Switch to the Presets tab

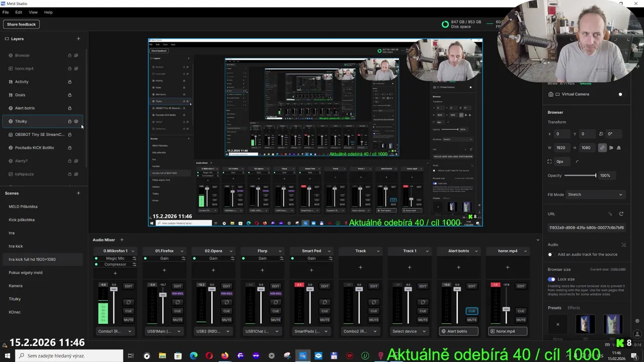[554, 308]
